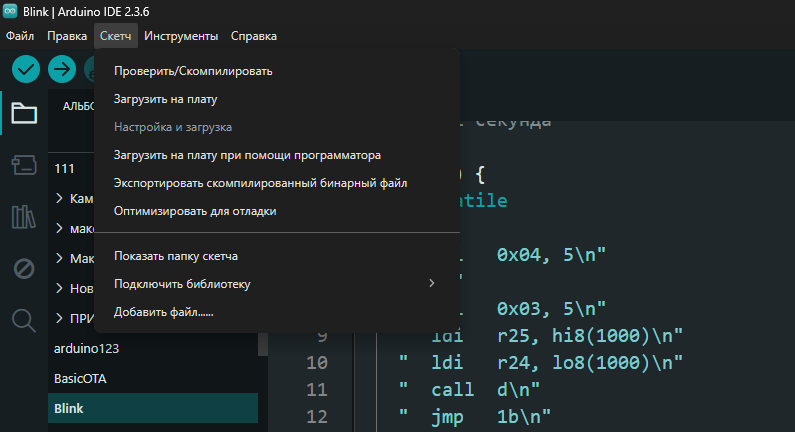
Task: Expand the 'Кам' sketchbook folder
Action: click(x=60, y=198)
